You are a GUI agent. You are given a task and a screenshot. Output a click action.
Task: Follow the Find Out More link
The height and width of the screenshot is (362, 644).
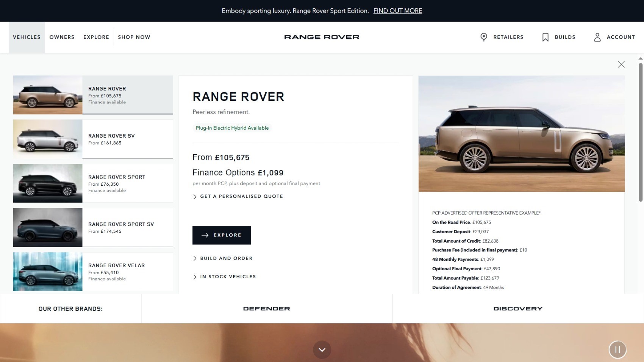397,11
